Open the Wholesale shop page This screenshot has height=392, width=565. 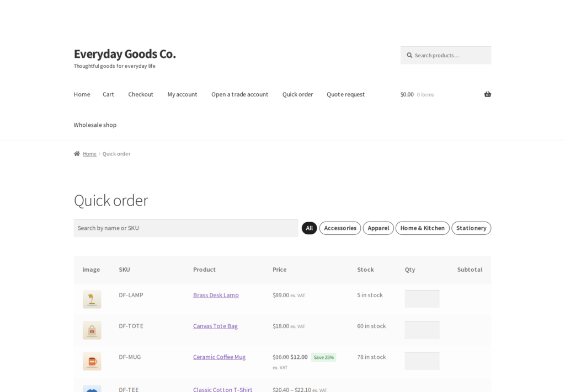click(95, 125)
